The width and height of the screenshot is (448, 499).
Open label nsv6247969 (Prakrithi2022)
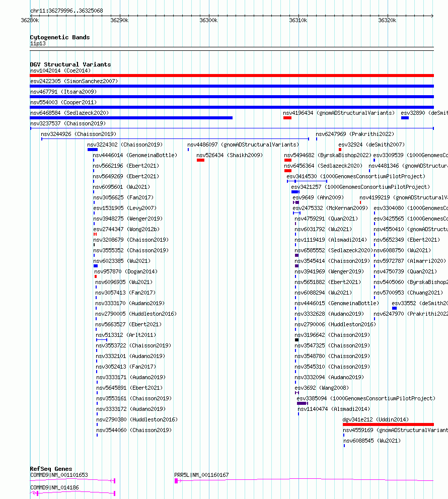point(355,134)
